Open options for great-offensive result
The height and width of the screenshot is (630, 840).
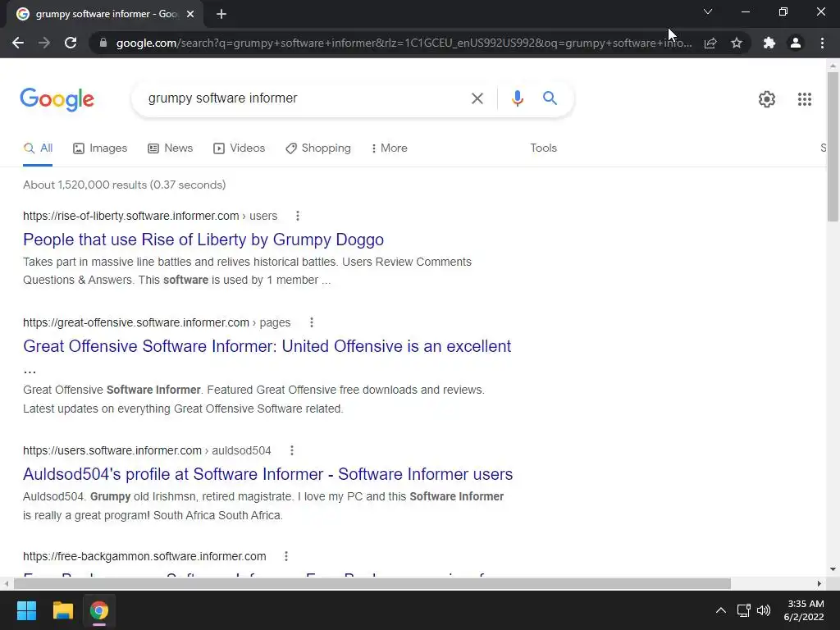click(x=311, y=322)
